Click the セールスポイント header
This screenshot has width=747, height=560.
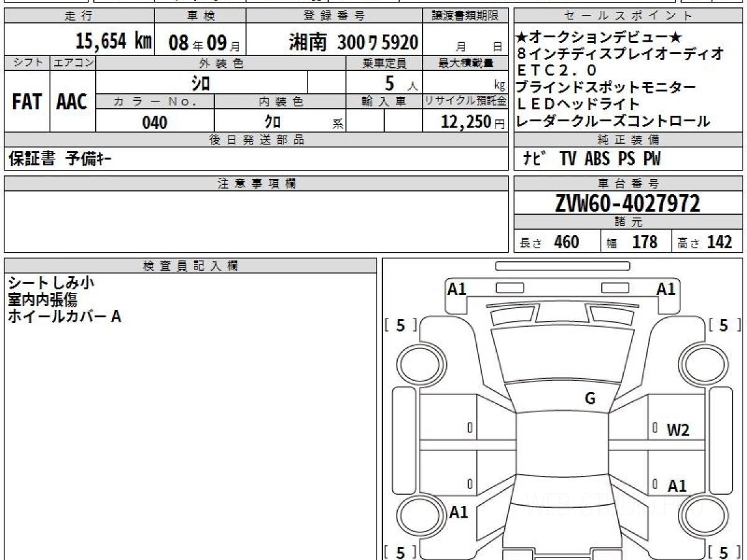(x=629, y=16)
